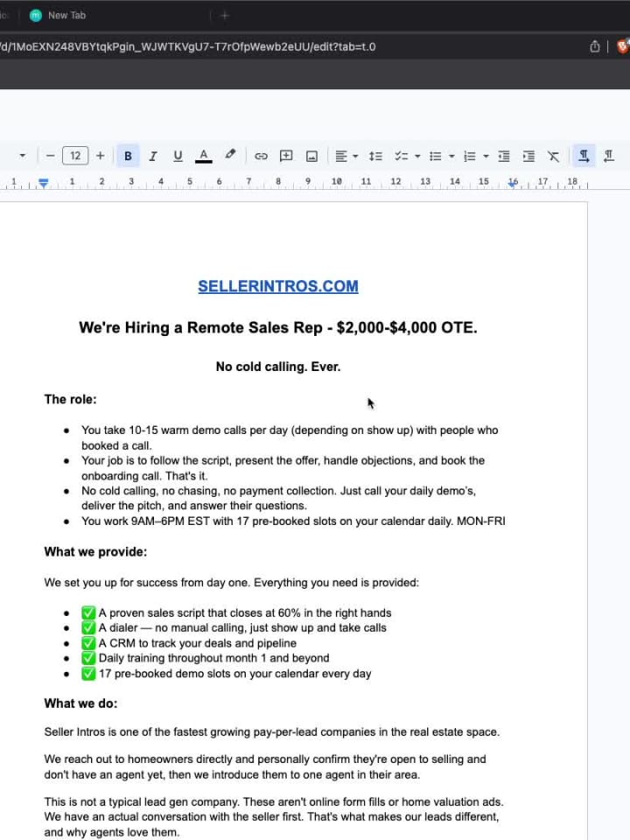The image size is (630, 840).
Task: Click the browser address bar URL
Action: coord(187,46)
